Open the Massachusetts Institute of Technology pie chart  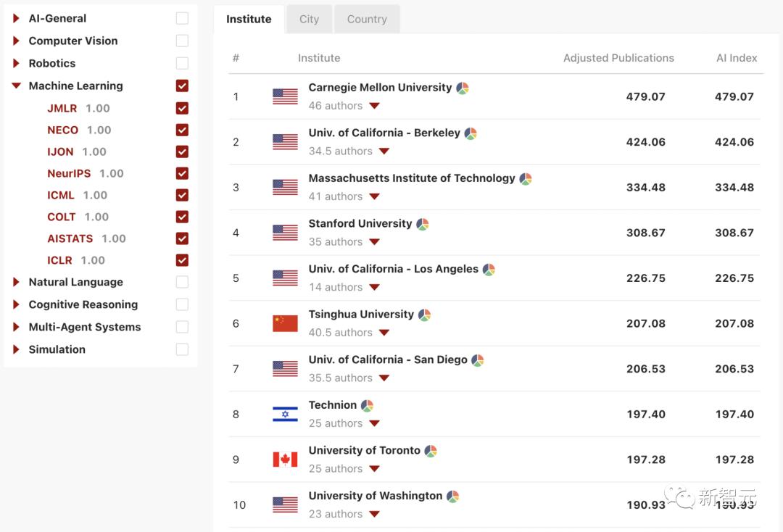click(526, 179)
